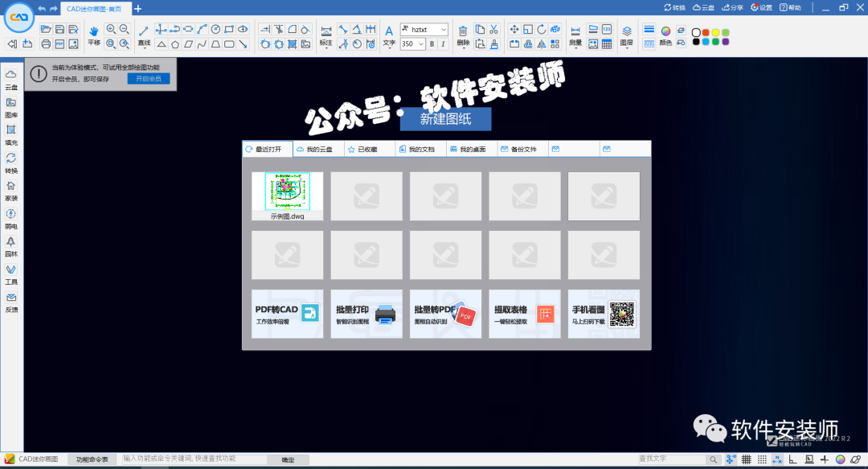Viewport: 868px width, 469px height.
Task: Click the Trim scissors tool icon
Action: tap(278, 30)
